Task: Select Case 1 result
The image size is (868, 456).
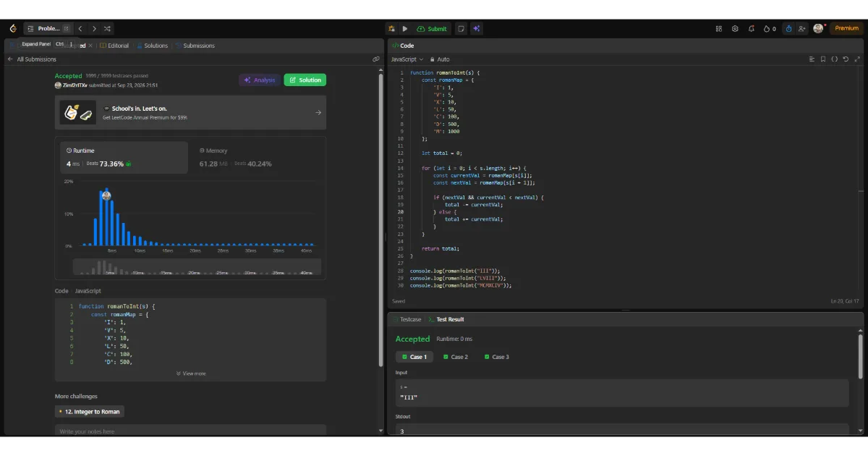Action: pos(414,357)
